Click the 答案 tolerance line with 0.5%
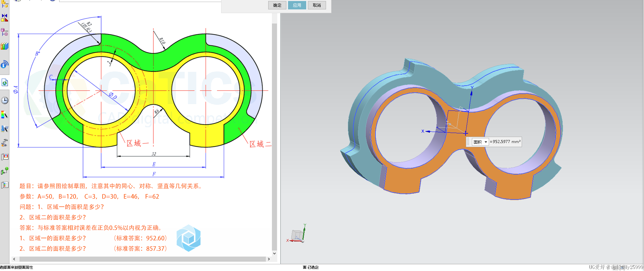The image size is (644, 271). pyautogui.click(x=91, y=228)
